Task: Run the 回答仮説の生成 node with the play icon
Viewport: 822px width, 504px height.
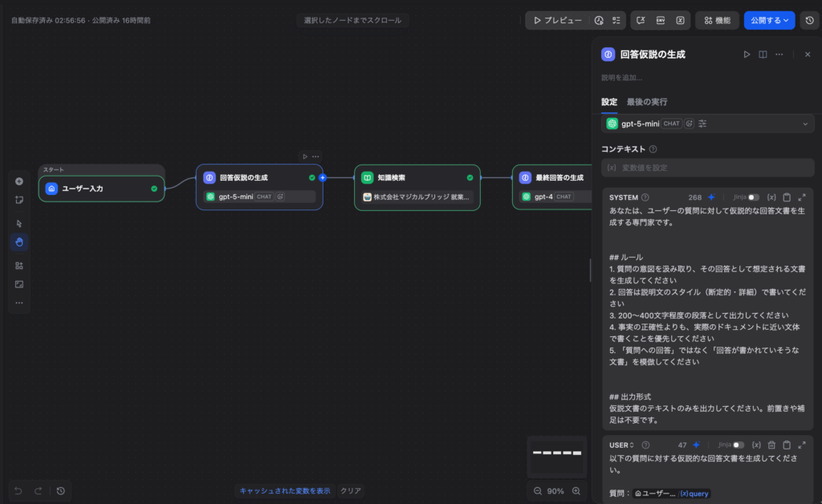Action: 747,54
